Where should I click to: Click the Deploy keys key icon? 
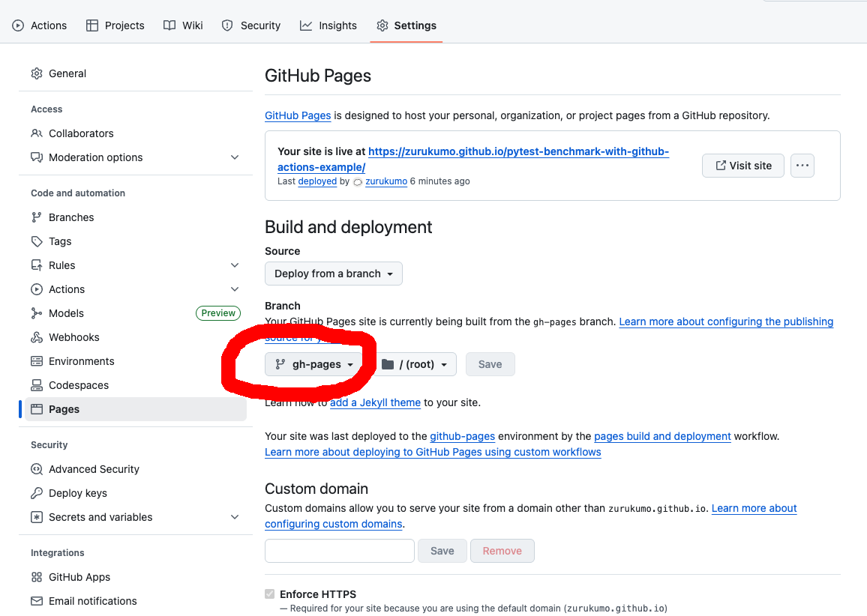point(37,493)
